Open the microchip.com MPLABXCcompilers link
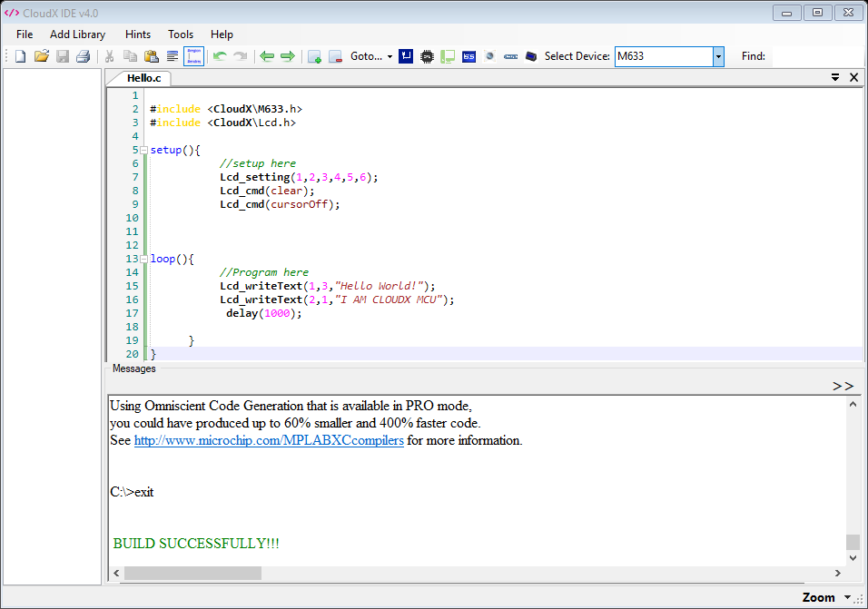868x609 pixels. [x=269, y=440]
